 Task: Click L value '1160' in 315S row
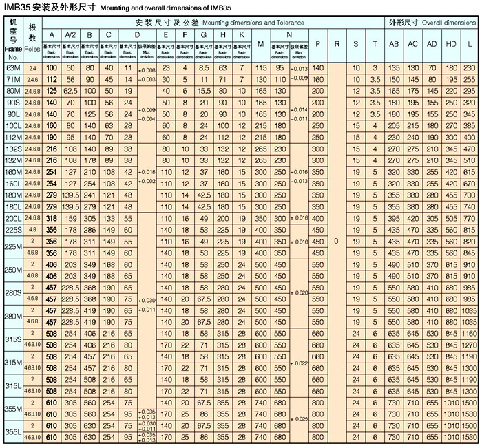point(469,334)
